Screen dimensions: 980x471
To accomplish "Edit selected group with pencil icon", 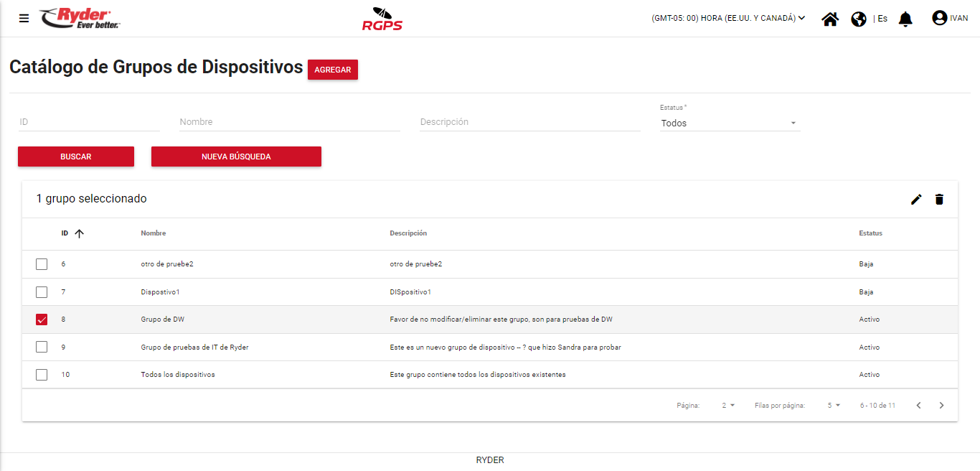I will tap(916, 200).
